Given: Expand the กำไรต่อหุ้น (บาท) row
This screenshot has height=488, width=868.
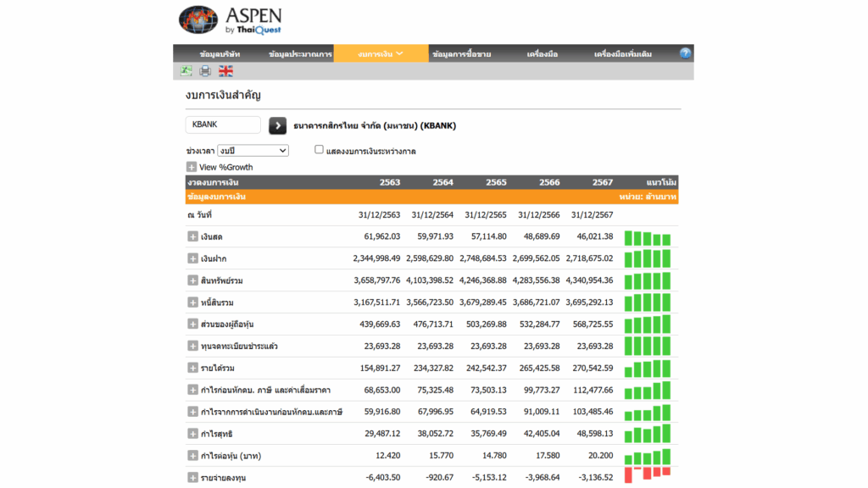Looking at the screenshot, I should click(x=192, y=455).
